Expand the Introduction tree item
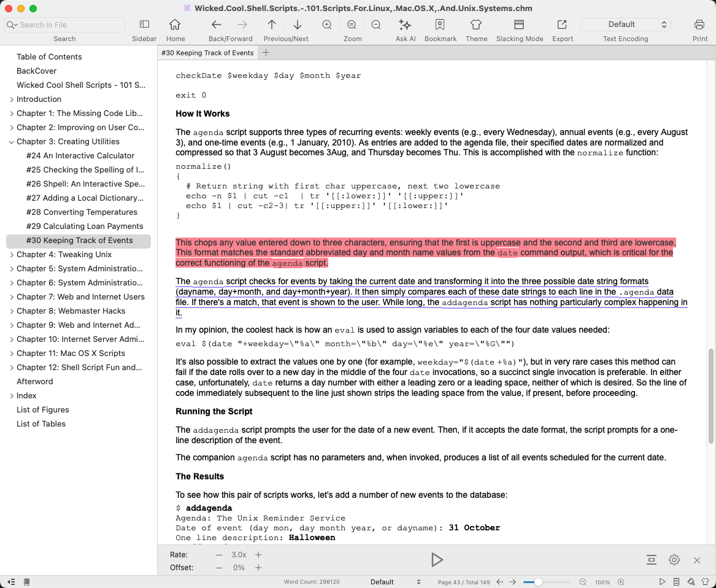Viewport: 716px width, 588px height. 12,99
